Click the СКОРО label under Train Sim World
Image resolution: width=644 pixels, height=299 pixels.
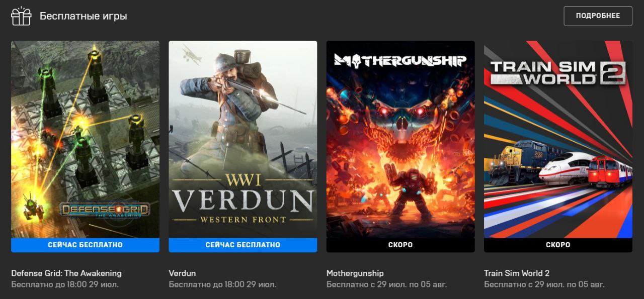(558, 245)
